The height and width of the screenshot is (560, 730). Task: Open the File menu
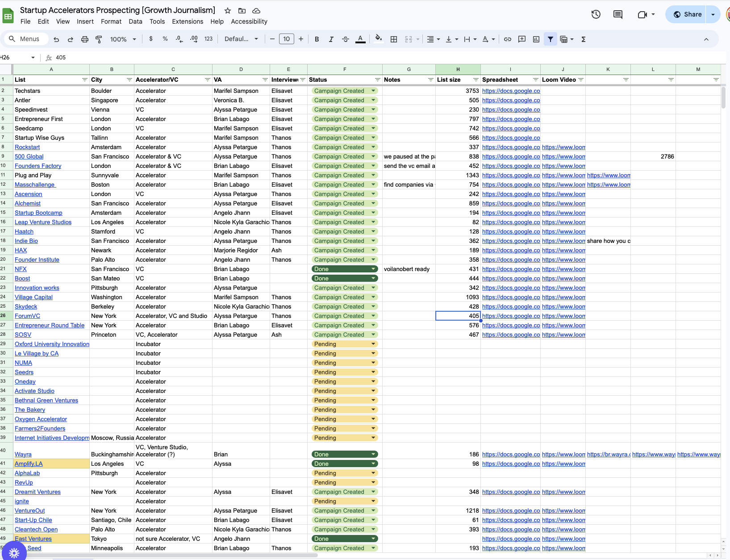25,21
